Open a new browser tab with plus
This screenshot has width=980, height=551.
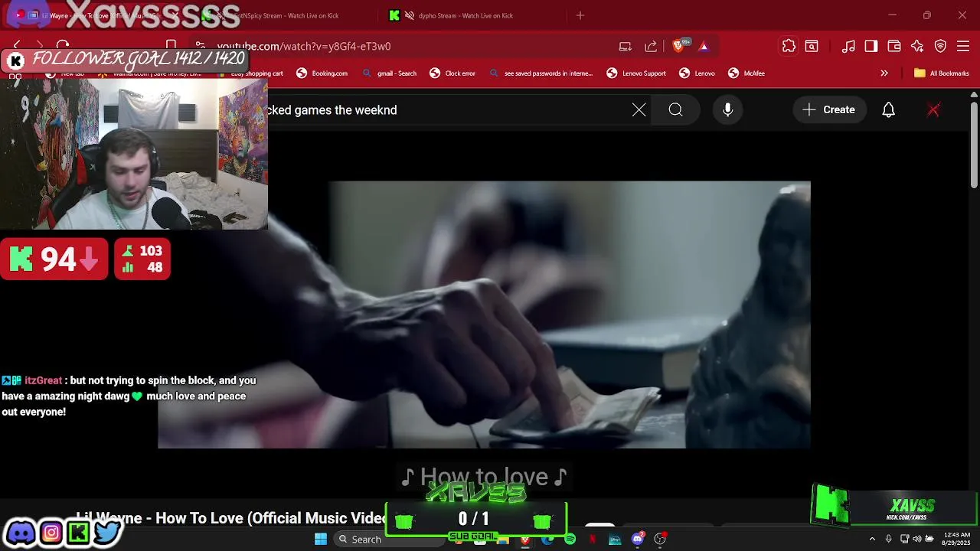580,15
